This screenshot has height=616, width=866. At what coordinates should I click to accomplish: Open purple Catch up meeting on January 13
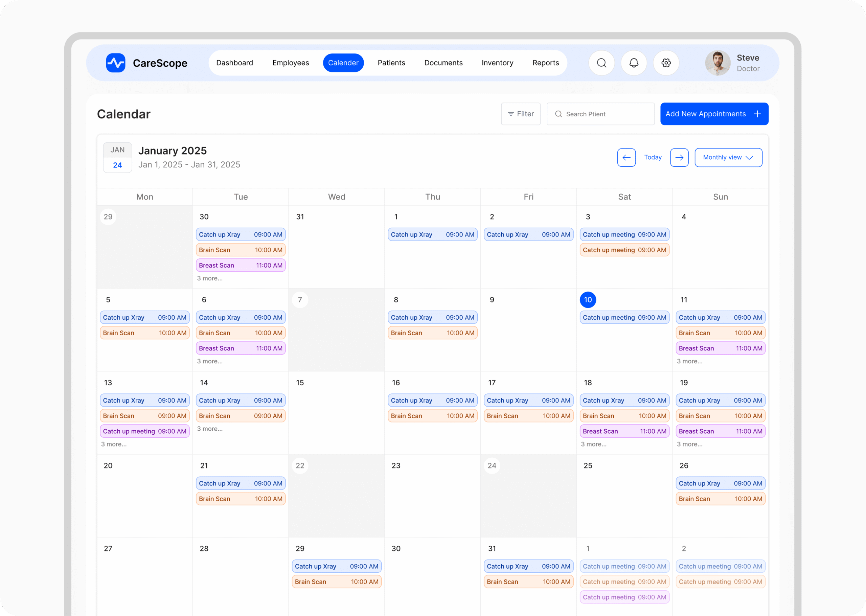click(x=144, y=431)
